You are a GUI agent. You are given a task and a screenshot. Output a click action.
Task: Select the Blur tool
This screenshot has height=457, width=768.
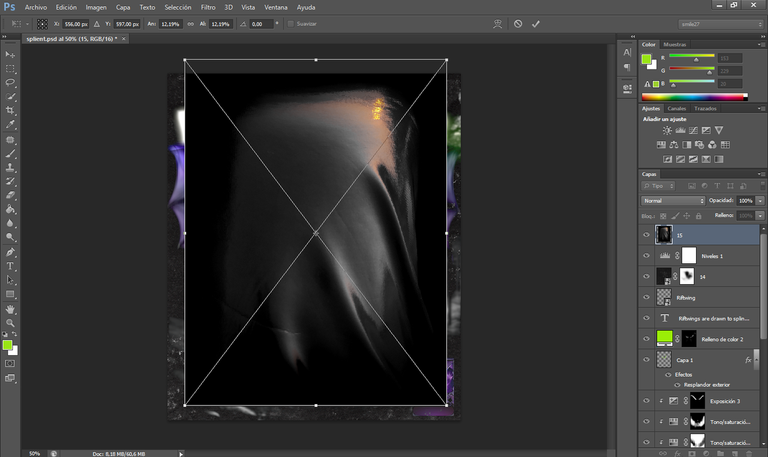pyautogui.click(x=10, y=223)
